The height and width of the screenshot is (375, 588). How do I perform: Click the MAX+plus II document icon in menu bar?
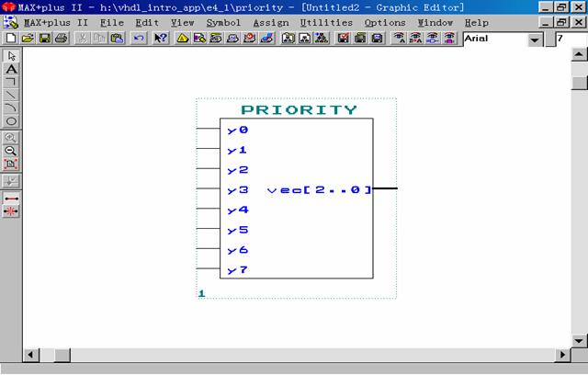(11, 22)
